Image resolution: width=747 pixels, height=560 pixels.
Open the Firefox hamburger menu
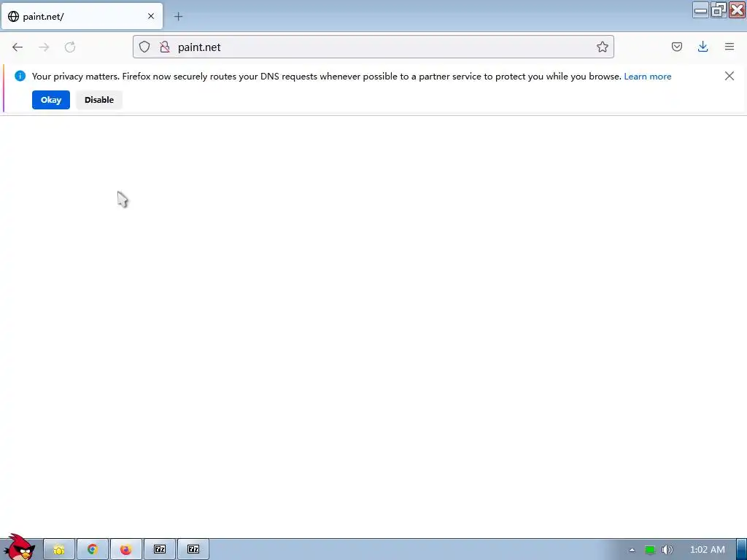pyautogui.click(x=729, y=47)
